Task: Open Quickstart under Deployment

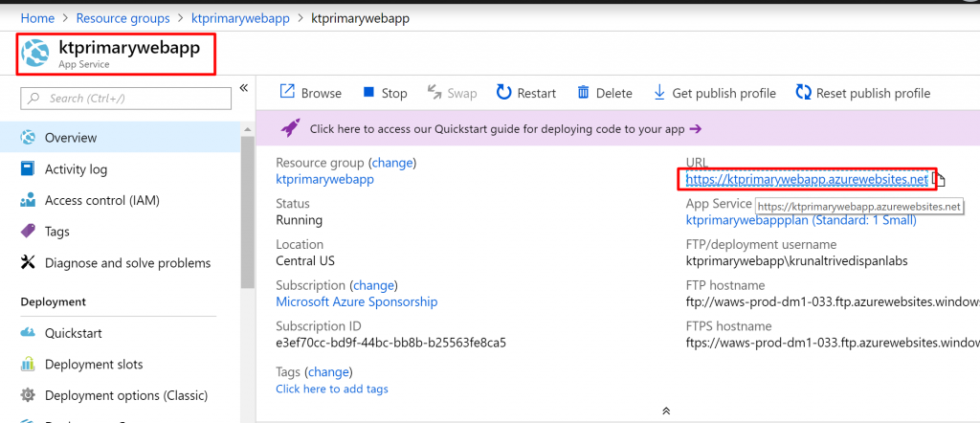Action: [120, 333]
